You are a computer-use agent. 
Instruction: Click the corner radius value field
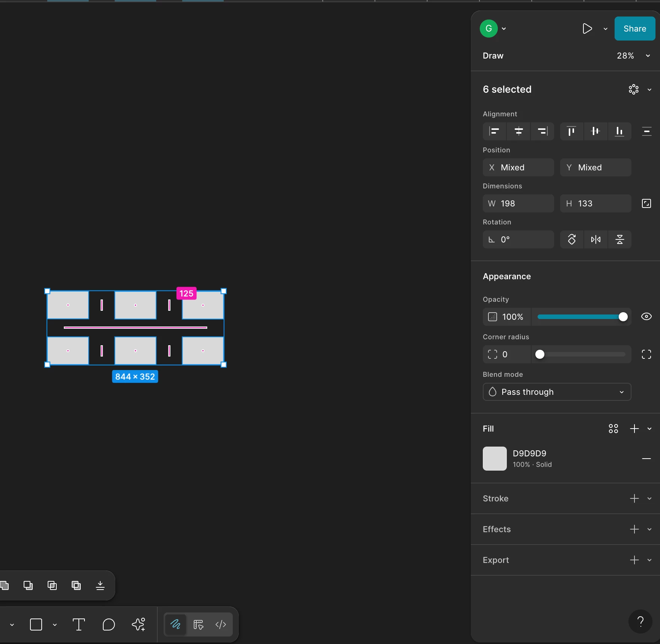(507, 354)
